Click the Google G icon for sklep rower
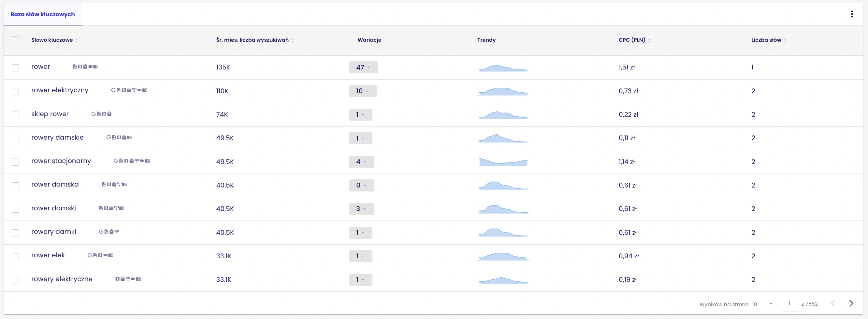Image resolution: width=868 pixels, height=319 pixels. point(93,114)
